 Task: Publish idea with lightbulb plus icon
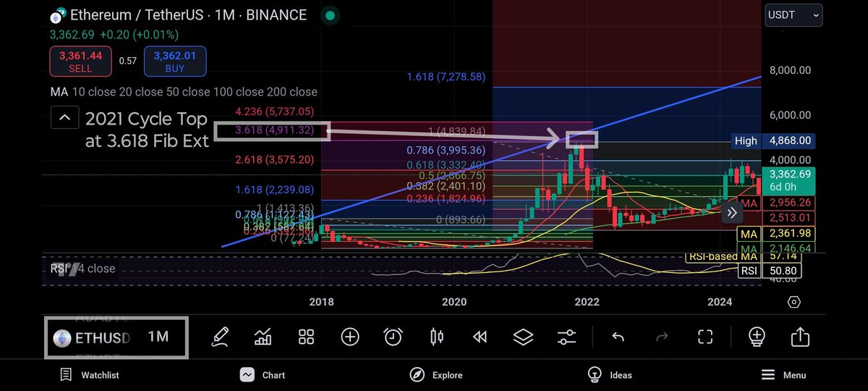[757, 337]
